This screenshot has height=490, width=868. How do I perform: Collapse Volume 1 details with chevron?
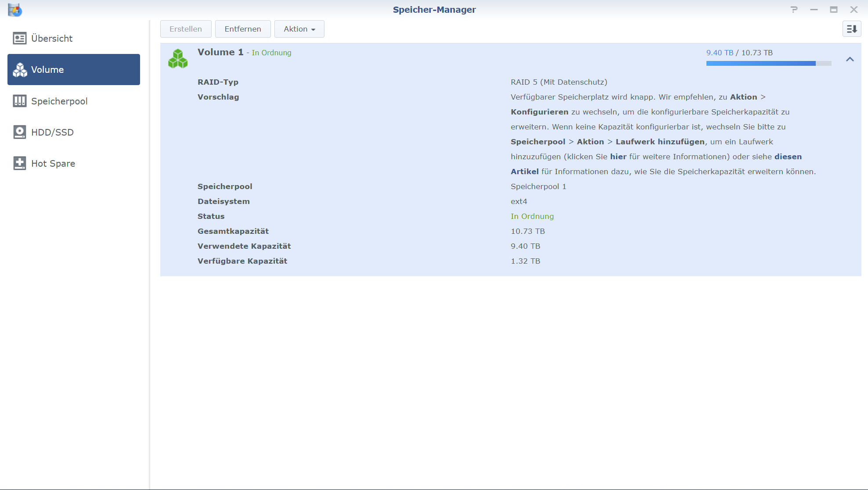coord(850,59)
